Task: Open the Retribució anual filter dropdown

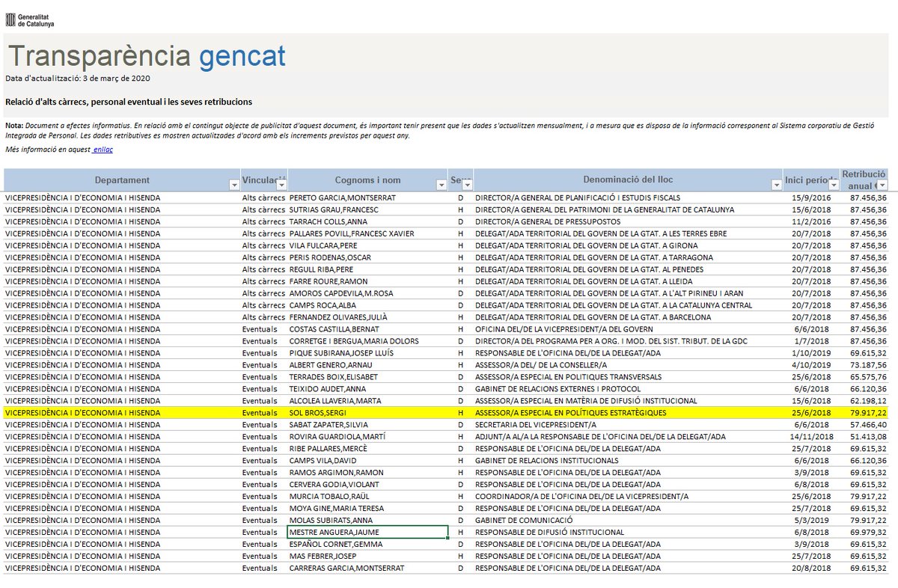Action: pos(882,185)
